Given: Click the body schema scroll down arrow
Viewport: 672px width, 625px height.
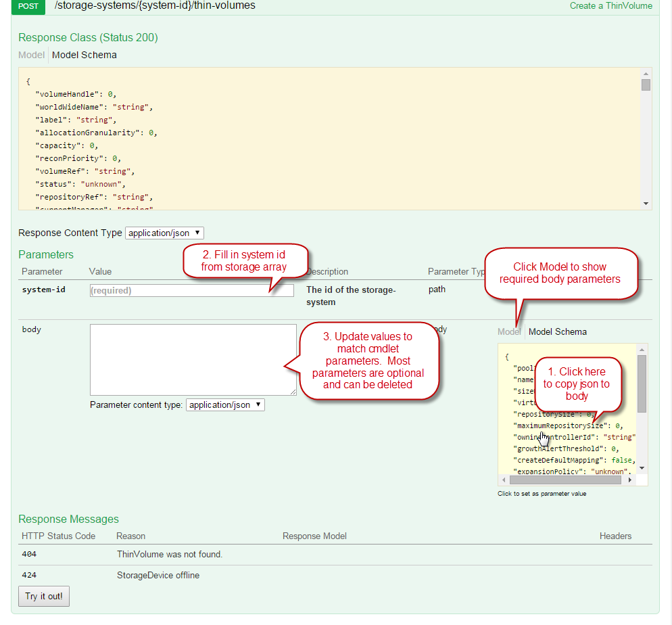Looking at the screenshot, I should [642, 468].
